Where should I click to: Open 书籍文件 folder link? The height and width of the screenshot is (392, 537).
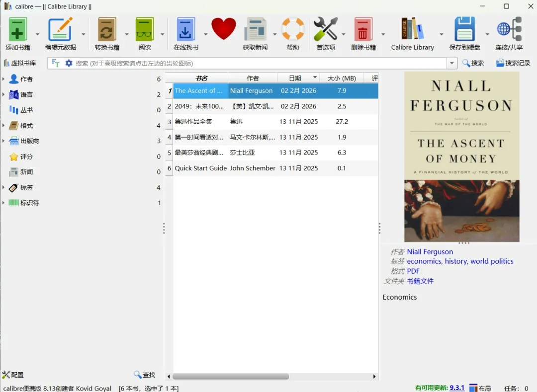click(x=420, y=281)
